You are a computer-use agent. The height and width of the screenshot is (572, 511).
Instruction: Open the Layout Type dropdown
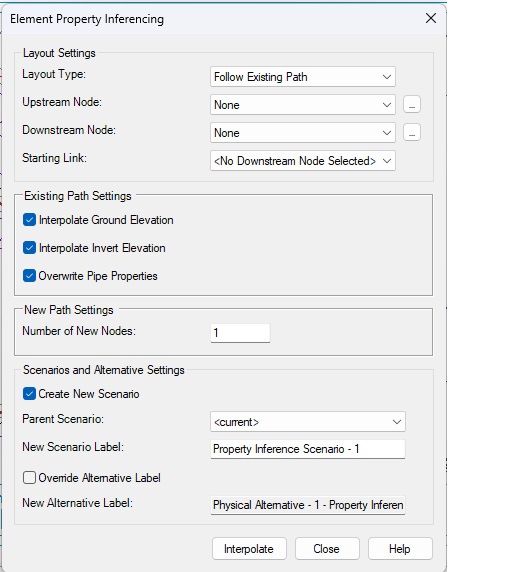tap(303, 77)
